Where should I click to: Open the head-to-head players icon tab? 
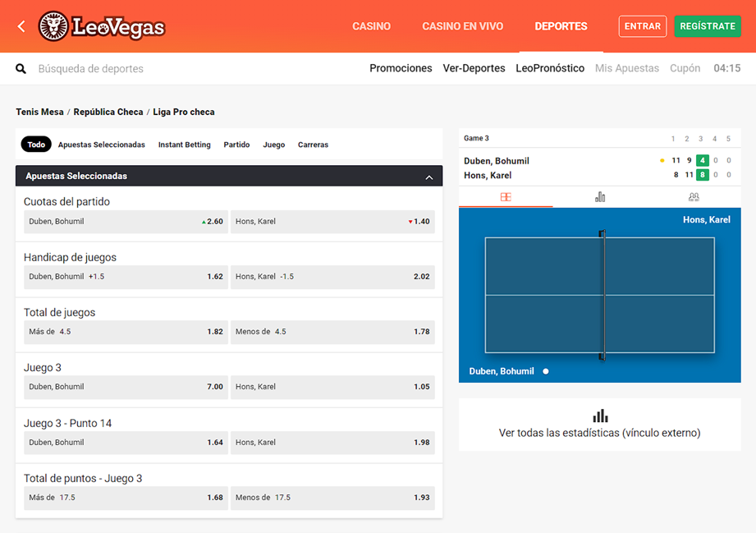coord(694,197)
